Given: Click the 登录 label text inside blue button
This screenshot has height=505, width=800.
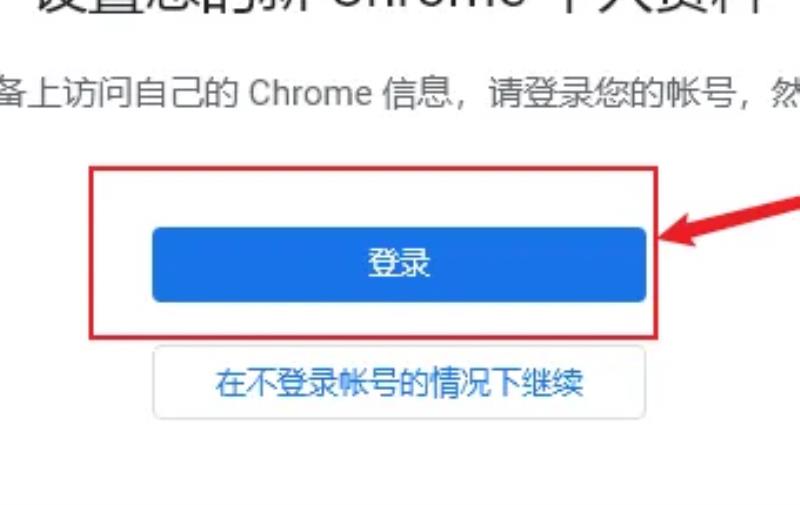Looking at the screenshot, I should pos(399,263).
